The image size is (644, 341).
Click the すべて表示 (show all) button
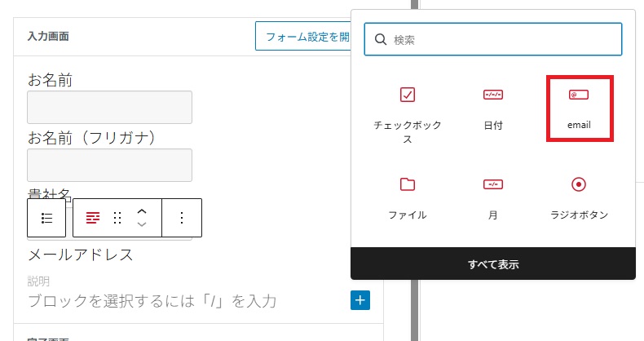pyautogui.click(x=492, y=264)
